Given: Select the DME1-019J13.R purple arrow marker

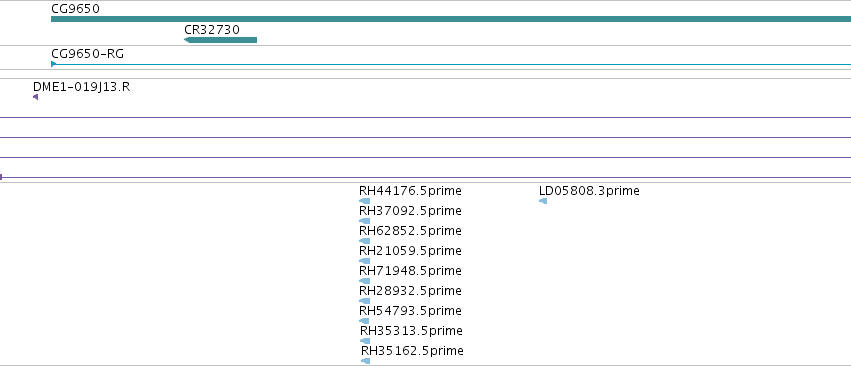Looking at the screenshot, I should pyautogui.click(x=35, y=97).
